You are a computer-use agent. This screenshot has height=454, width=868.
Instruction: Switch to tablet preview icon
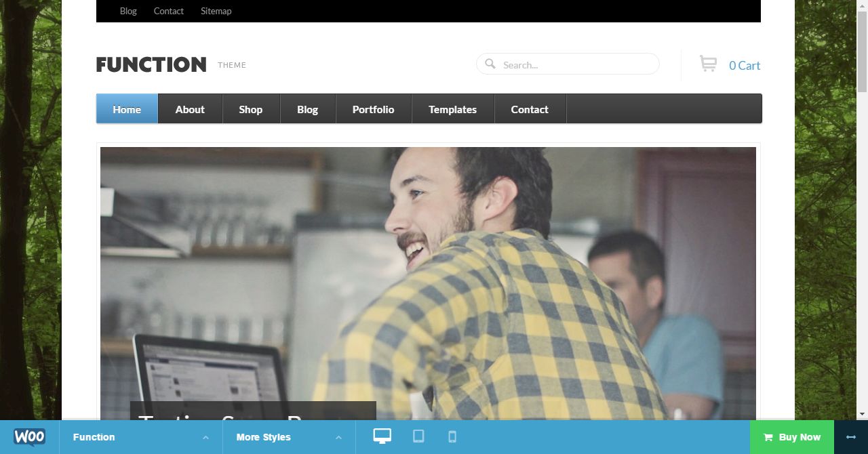[x=418, y=436]
